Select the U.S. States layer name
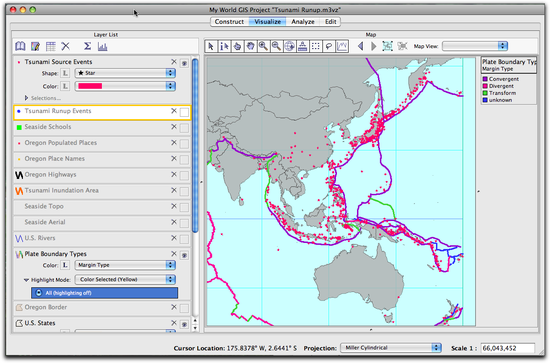This screenshot has height=363, width=550. pyautogui.click(x=40, y=323)
